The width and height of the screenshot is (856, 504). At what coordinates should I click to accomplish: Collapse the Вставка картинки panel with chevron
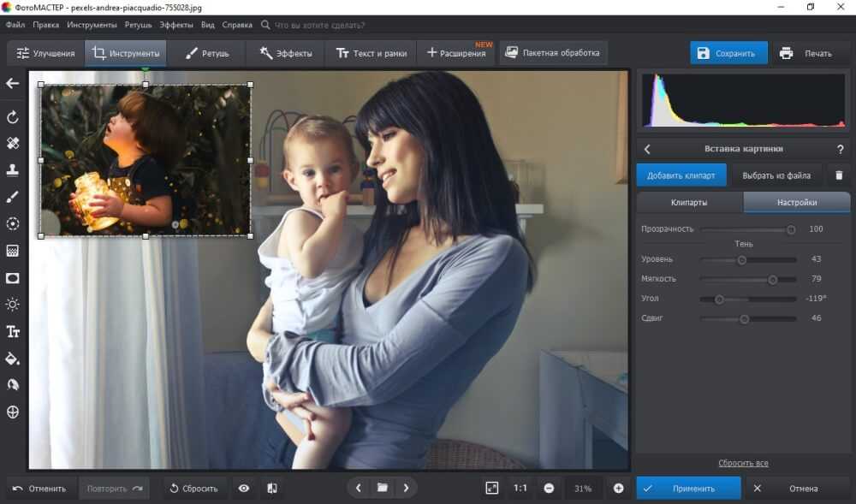pos(648,149)
